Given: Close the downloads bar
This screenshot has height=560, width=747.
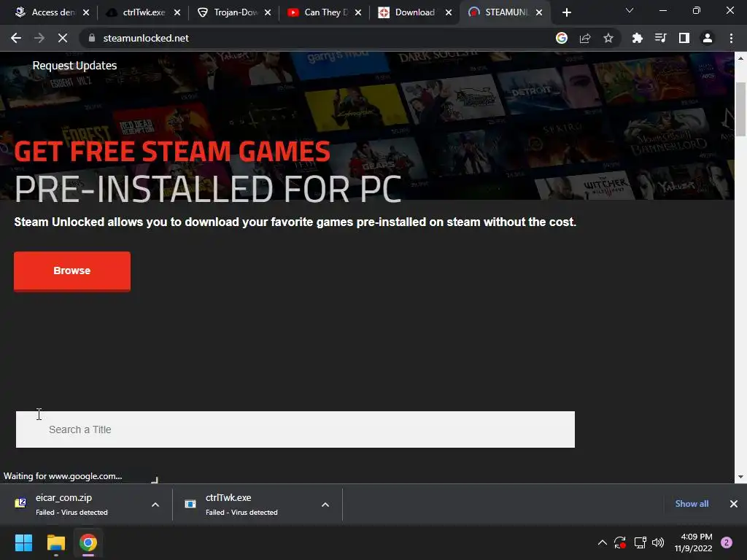Looking at the screenshot, I should pyautogui.click(x=734, y=504).
